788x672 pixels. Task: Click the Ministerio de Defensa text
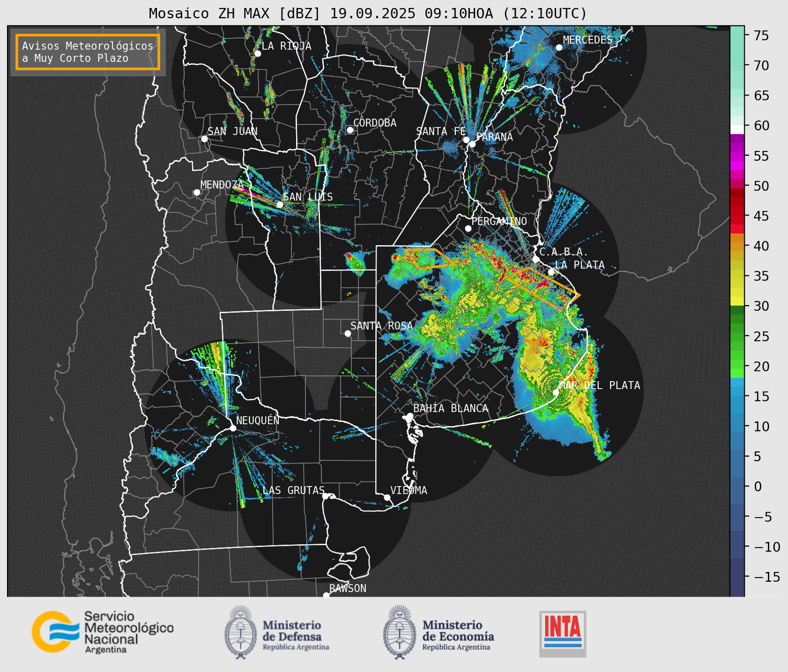(296, 635)
